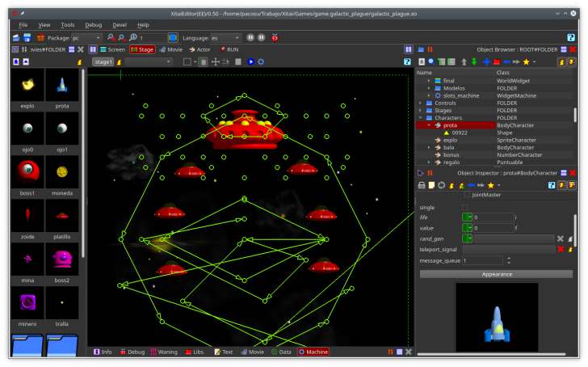588x367 pixels.
Task: Click the green down arrow in Object Browser
Action: [473, 61]
